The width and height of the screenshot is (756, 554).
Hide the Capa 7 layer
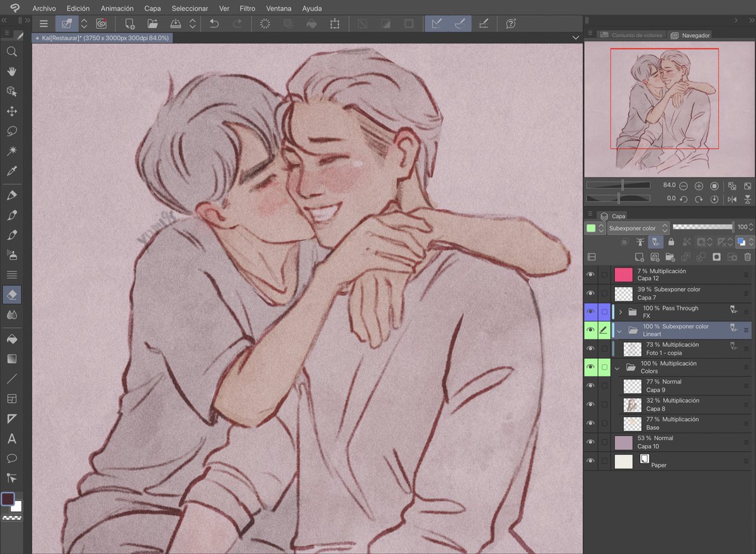(x=590, y=293)
